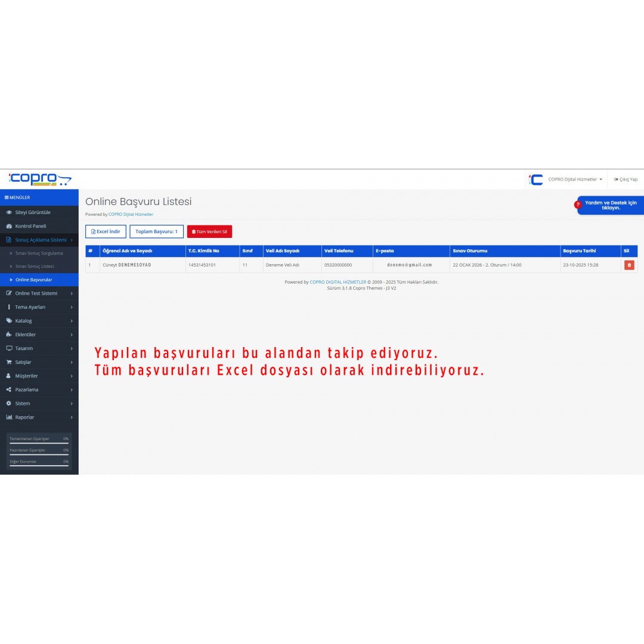
Task: Click the red trash delete icon in row
Action: (x=629, y=265)
